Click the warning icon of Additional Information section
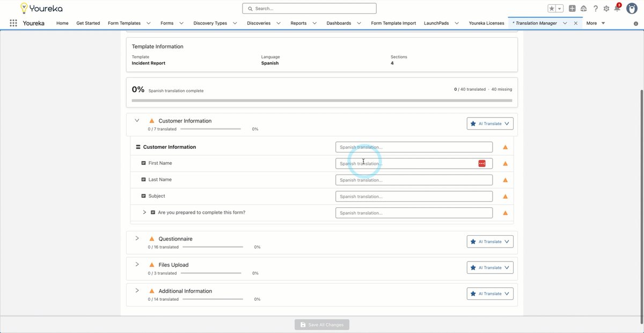The image size is (644, 333). click(x=152, y=291)
